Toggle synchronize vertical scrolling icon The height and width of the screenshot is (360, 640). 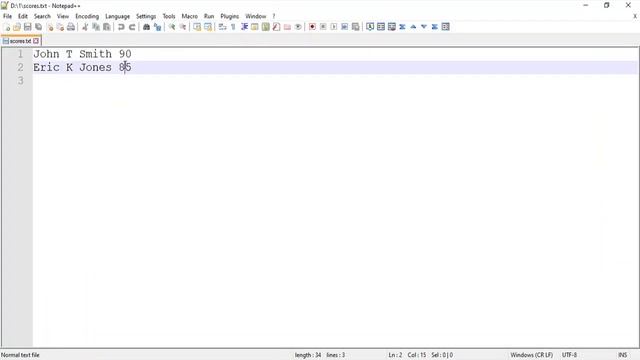[197, 27]
